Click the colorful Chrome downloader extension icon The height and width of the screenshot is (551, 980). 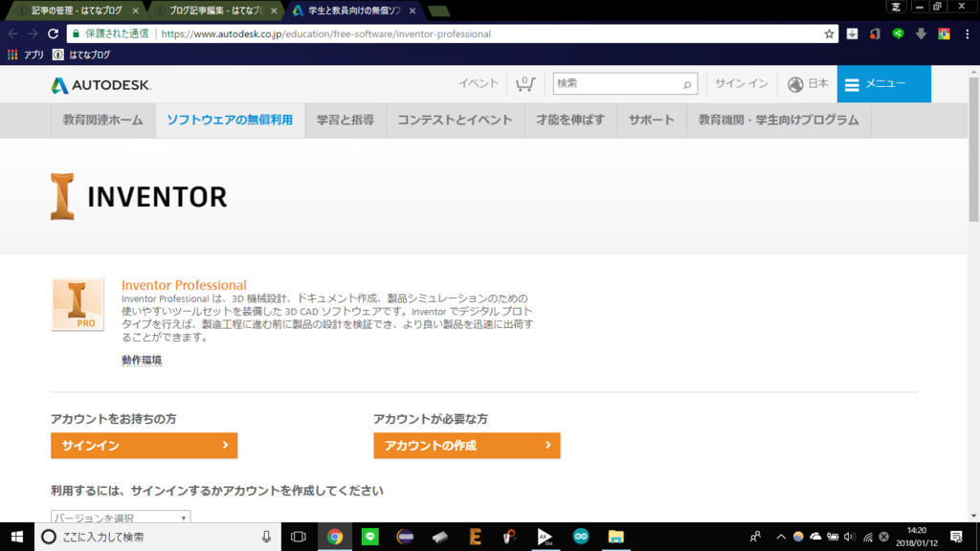tap(944, 33)
